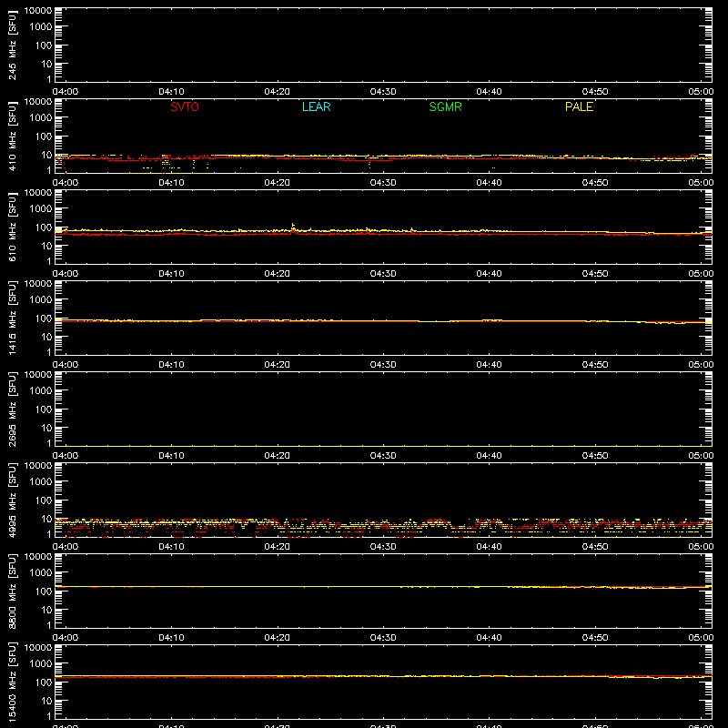The width and height of the screenshot is (728, 728).
Task: Select the 4995 MHz [SFU] axis title
Action: click(12, 500)
